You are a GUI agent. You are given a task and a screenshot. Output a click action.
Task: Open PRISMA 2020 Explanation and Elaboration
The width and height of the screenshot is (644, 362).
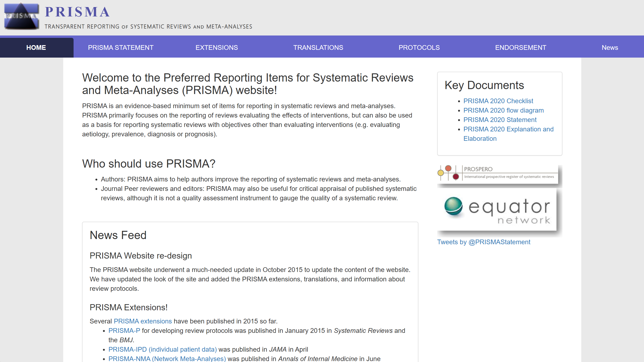click(508, 129)
